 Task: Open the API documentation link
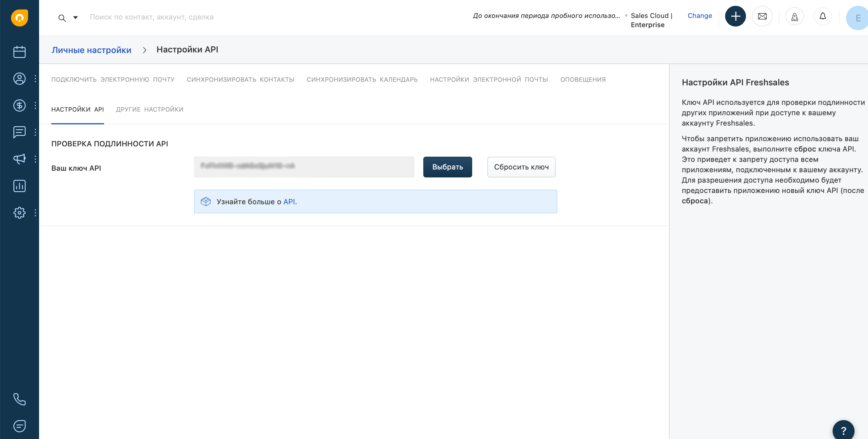289,202
